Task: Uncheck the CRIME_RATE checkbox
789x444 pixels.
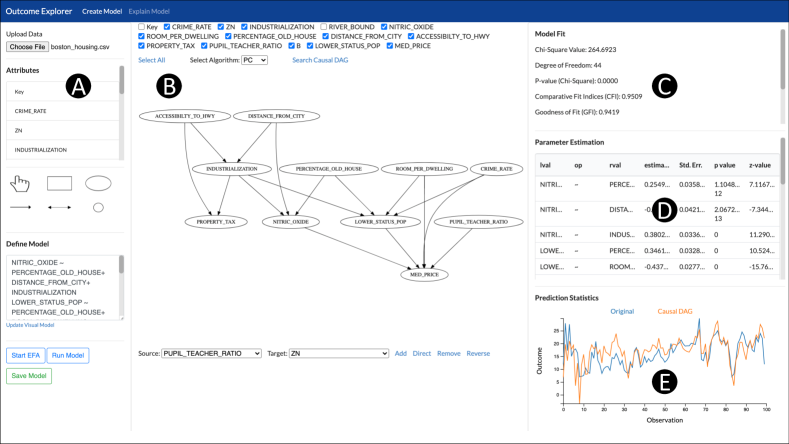Action: pos(167,27)
